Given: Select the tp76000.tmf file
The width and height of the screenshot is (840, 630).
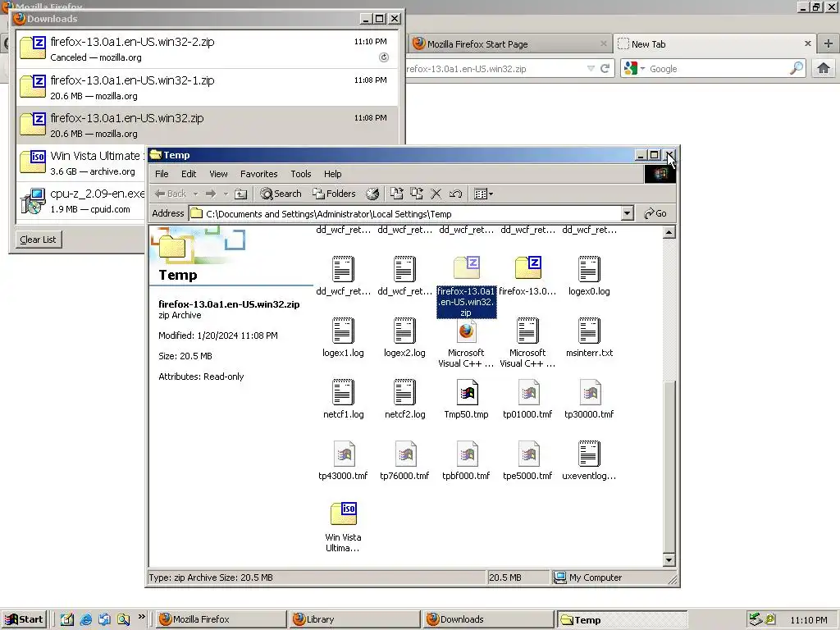Looking at the screenshot, I should click(404, 461).
